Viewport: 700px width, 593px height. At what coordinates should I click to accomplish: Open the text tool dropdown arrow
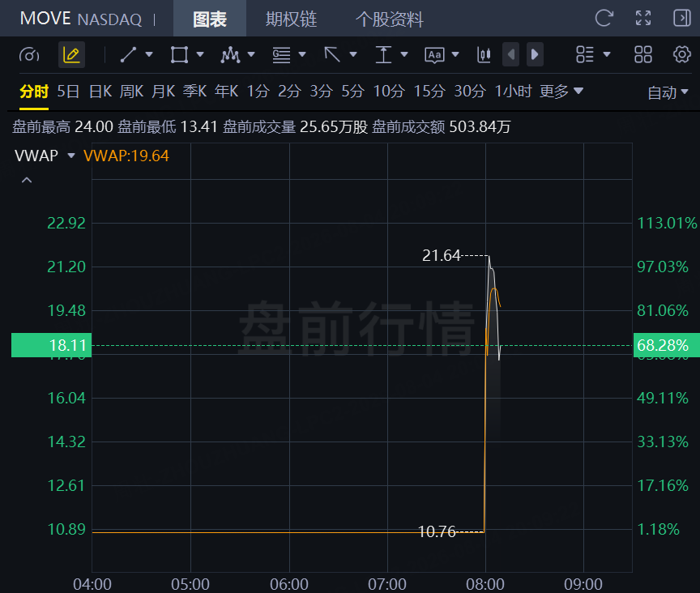[x=455, y=54]
